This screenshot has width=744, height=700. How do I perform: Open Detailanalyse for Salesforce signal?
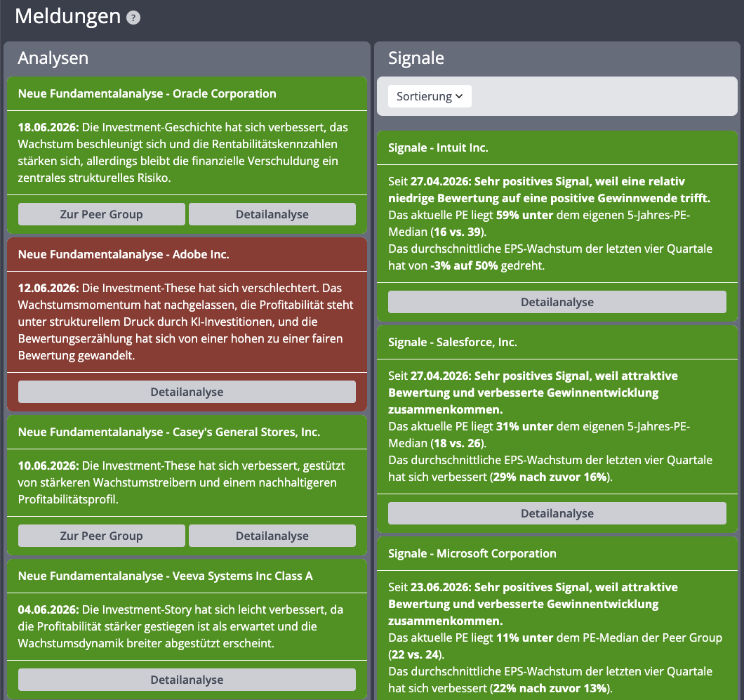tap(557, 513)
